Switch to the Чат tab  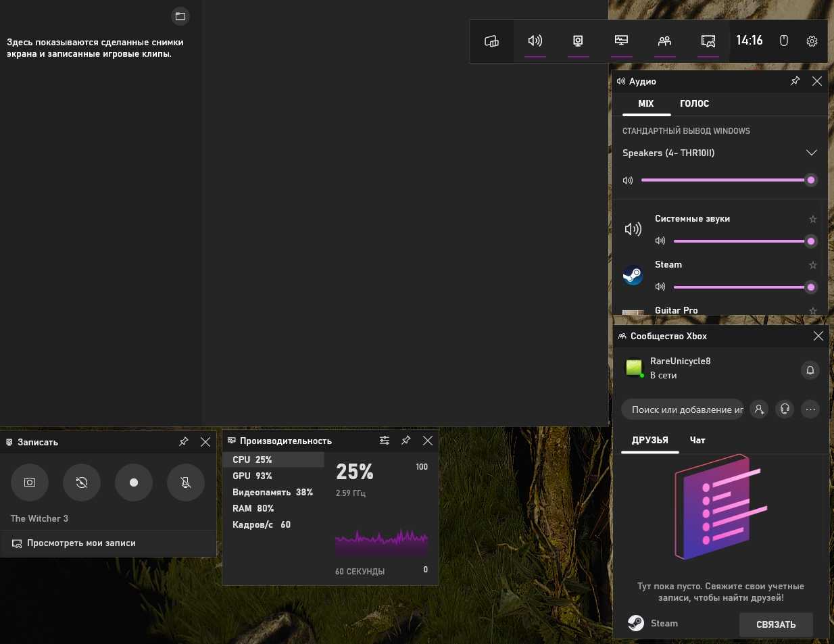coord(697,440)
